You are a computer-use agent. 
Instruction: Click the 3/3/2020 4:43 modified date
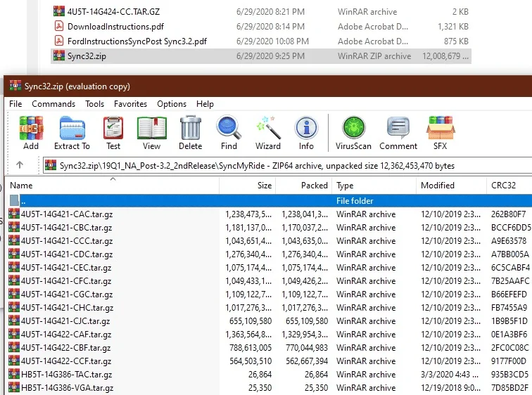tap(450, 375)
